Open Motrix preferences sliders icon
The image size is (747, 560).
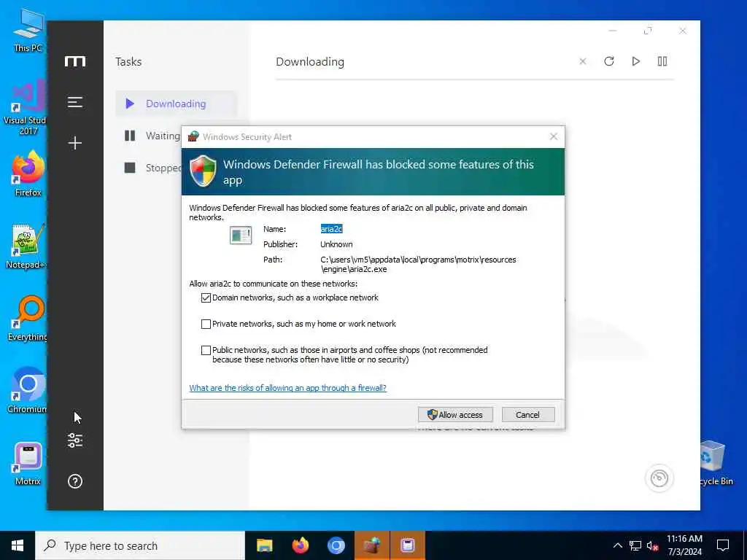point(75,440)
